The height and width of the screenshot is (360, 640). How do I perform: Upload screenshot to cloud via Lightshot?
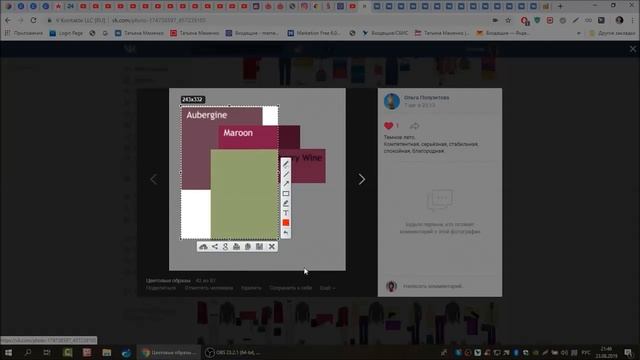pyautogui.click(x=203, y=247)
